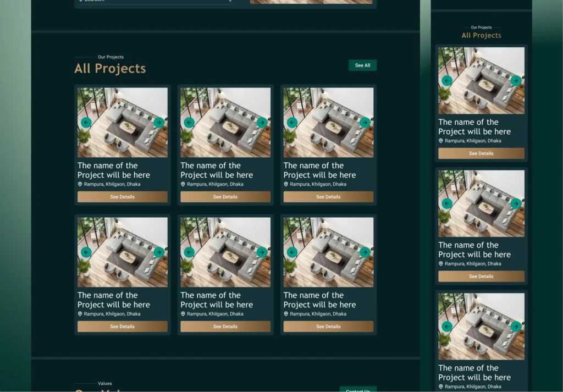This screenshot has width=563, height=392.
Task: Click next arrow on top-left project card
Action: pos(159,123)
